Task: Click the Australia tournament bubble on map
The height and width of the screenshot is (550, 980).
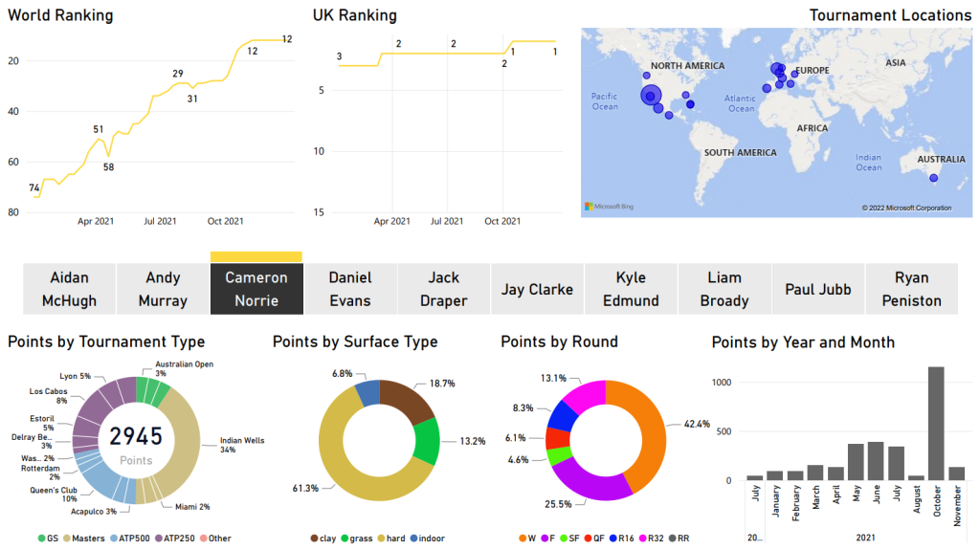Action: [x=934, y=178]
